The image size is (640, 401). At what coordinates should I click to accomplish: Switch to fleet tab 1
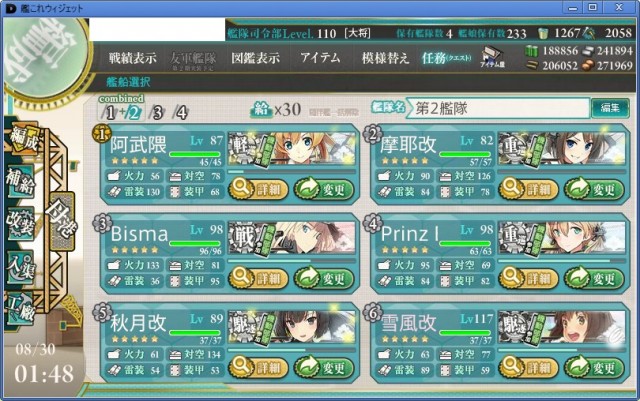[x=109, y=112]
